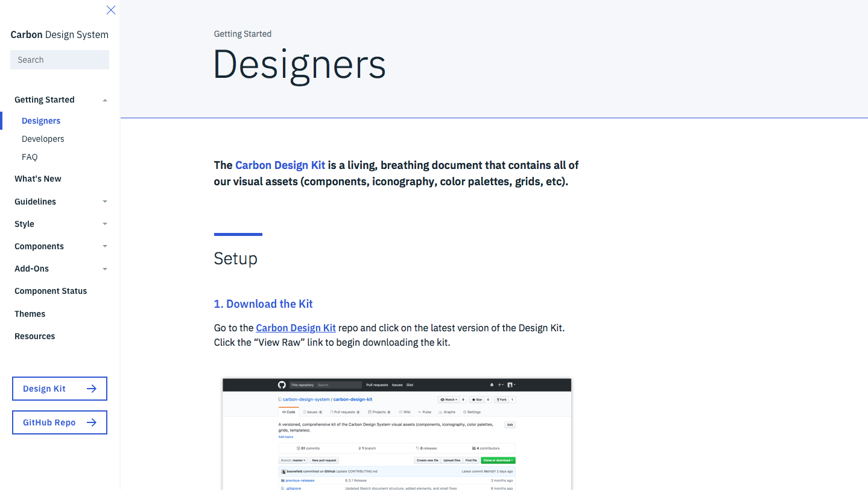Open the Carbon Design System home link
This screenshot has width=868, height=490.
[60, 34]
